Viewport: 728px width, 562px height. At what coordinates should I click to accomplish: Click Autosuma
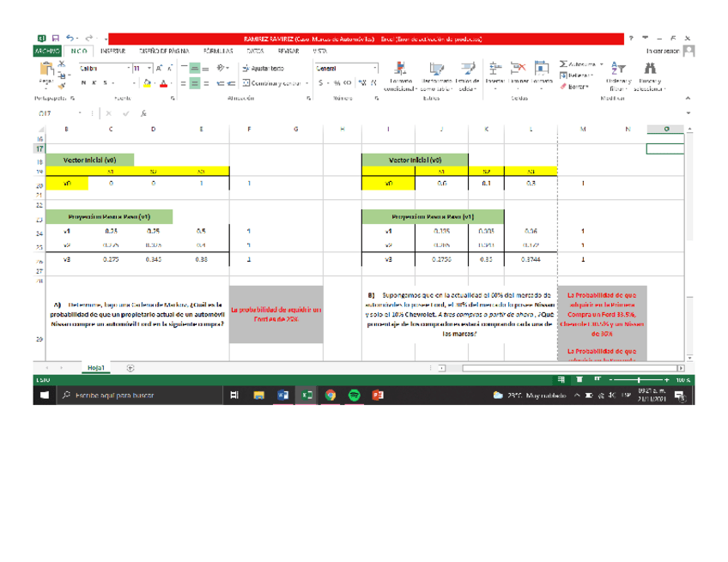(x=578, y=64)
